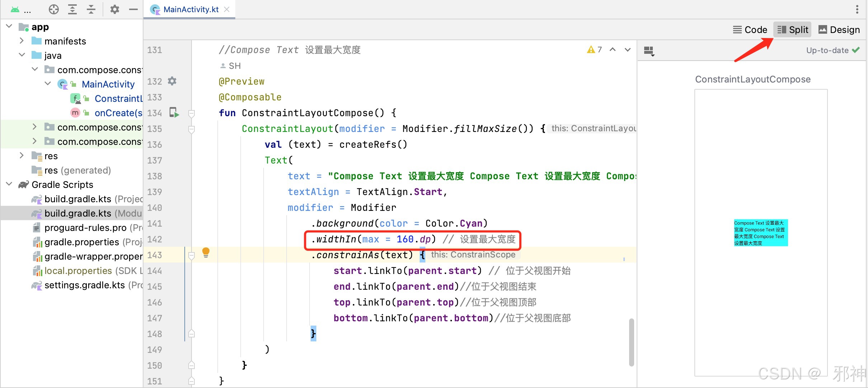Collapse the java folder
This screenshot has width=868, height=388.
click(x=22, y=55)
